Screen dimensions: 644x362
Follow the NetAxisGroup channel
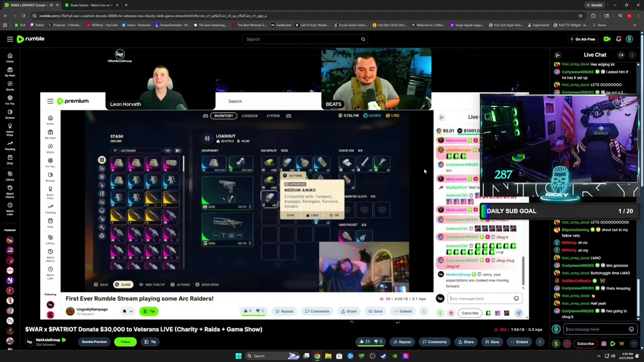125,342
